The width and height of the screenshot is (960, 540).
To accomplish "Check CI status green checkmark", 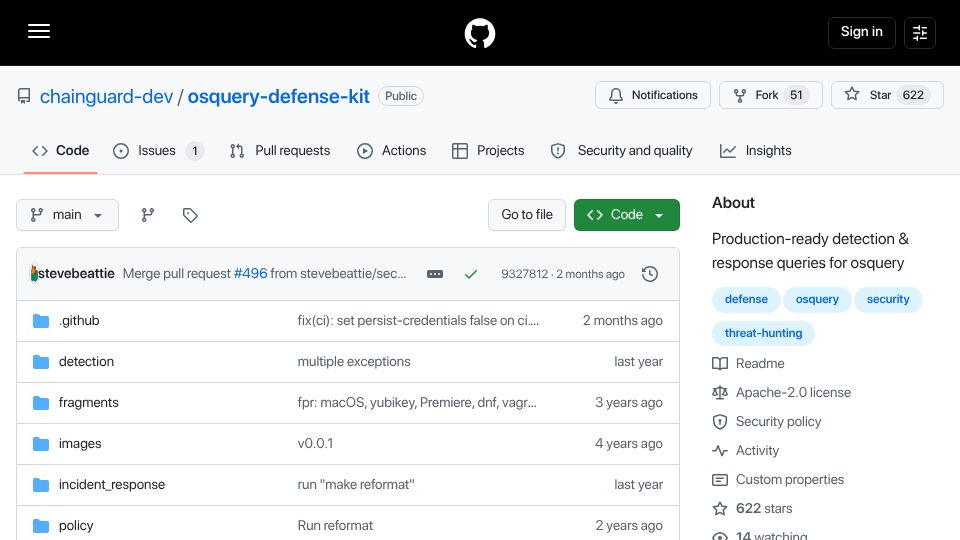I will pos(470,274).
